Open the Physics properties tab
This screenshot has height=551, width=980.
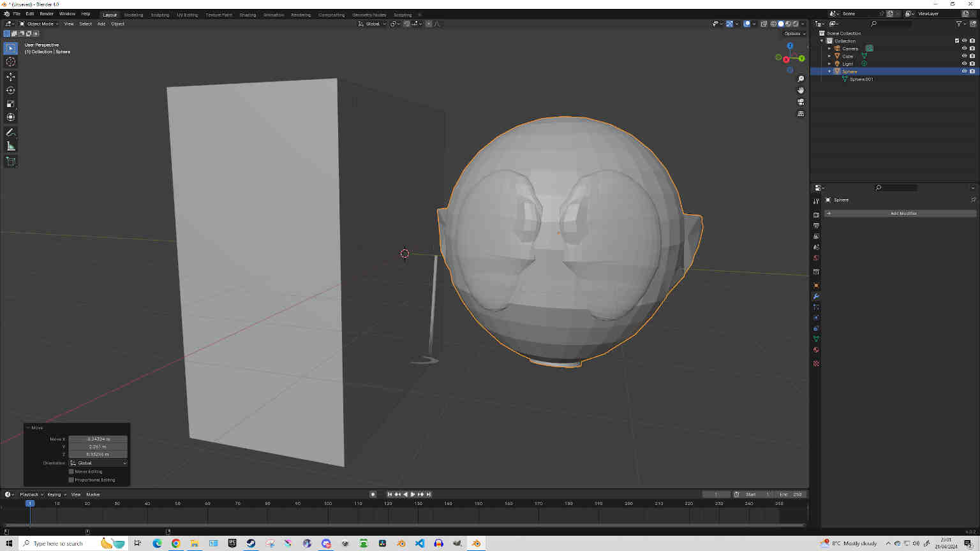pyautogui.click(x=816, y=318)
